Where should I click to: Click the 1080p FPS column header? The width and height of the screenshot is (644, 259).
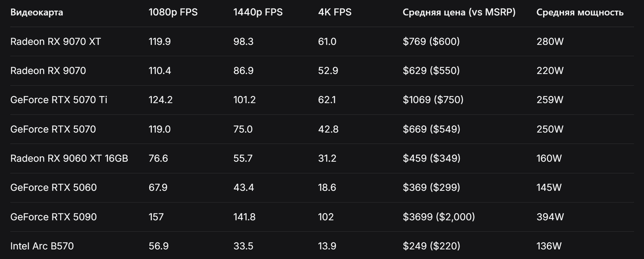(x=173, y=12)
